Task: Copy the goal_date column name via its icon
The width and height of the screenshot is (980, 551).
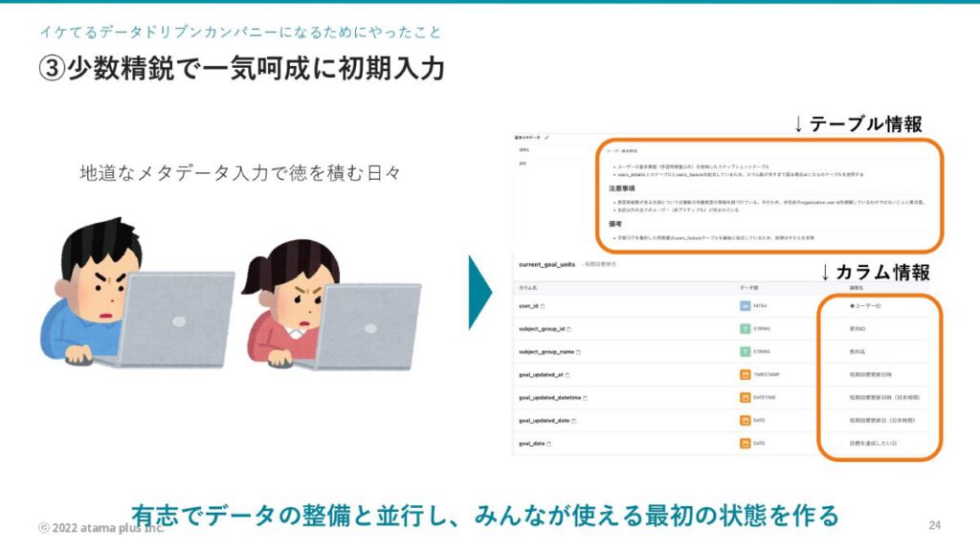Action: coord(549,444)
